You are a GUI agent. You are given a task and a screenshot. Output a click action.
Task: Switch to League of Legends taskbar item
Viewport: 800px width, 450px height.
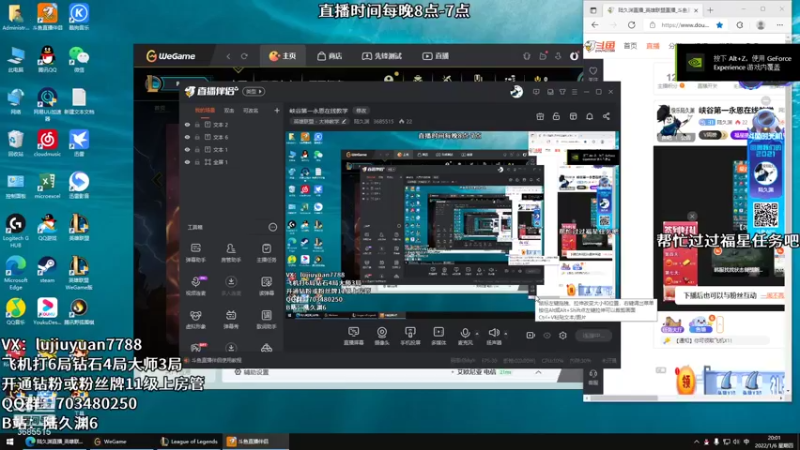point(189,441)
